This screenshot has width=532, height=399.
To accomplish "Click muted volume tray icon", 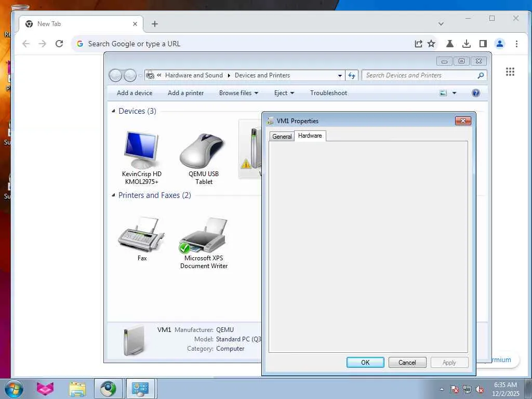I will [x=480, y=389].
